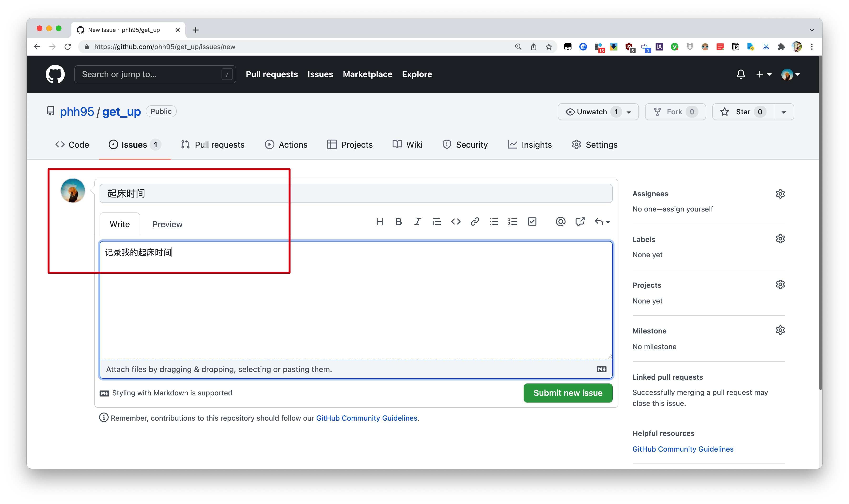
Task: Insert a code block with code icon
Action: coord(455,222)
